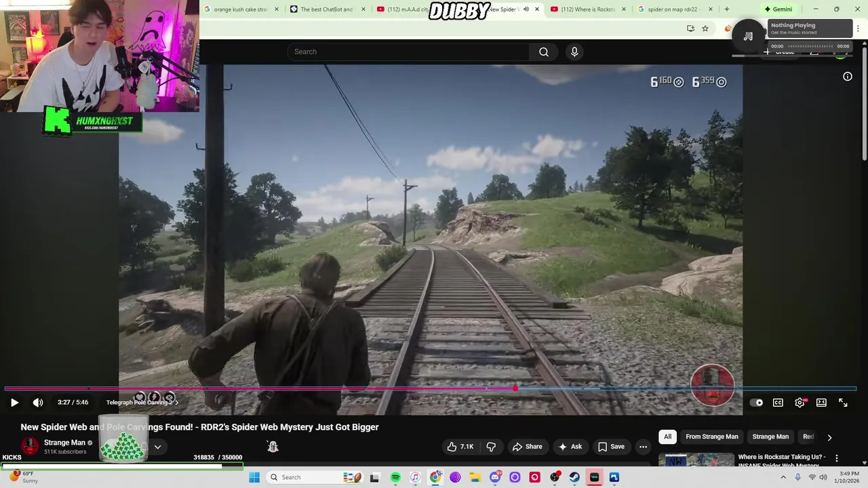Share the video
Screen dimensions: 868x488
click(x=527, y=447)
